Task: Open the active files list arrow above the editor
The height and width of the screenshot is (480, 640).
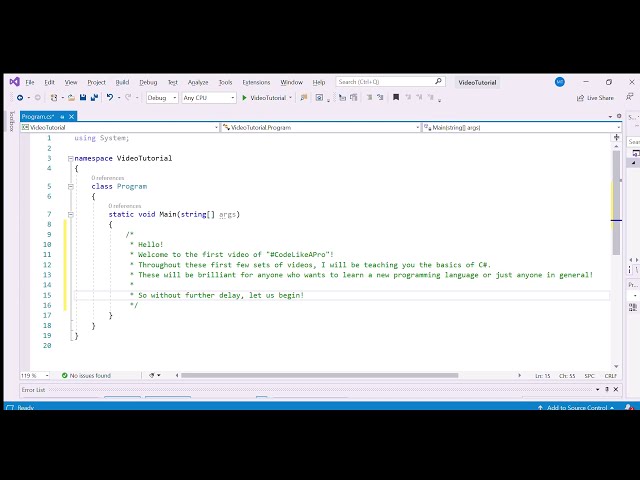Action: point(610,117)
